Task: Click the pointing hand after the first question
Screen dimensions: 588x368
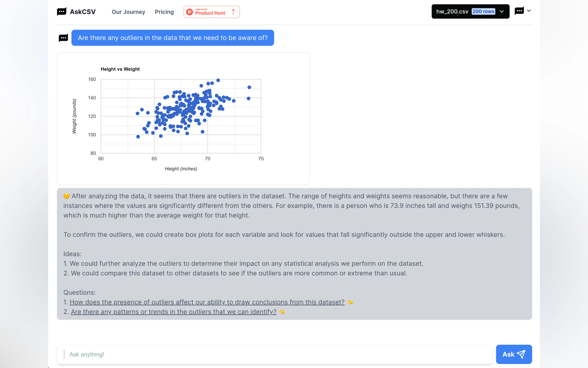Action: [350, 302]
